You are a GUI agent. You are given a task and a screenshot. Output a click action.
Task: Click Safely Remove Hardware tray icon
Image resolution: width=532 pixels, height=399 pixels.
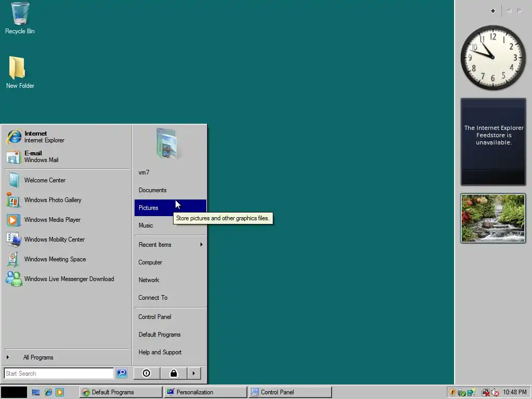pyautogui.click(x=461, y=393)
